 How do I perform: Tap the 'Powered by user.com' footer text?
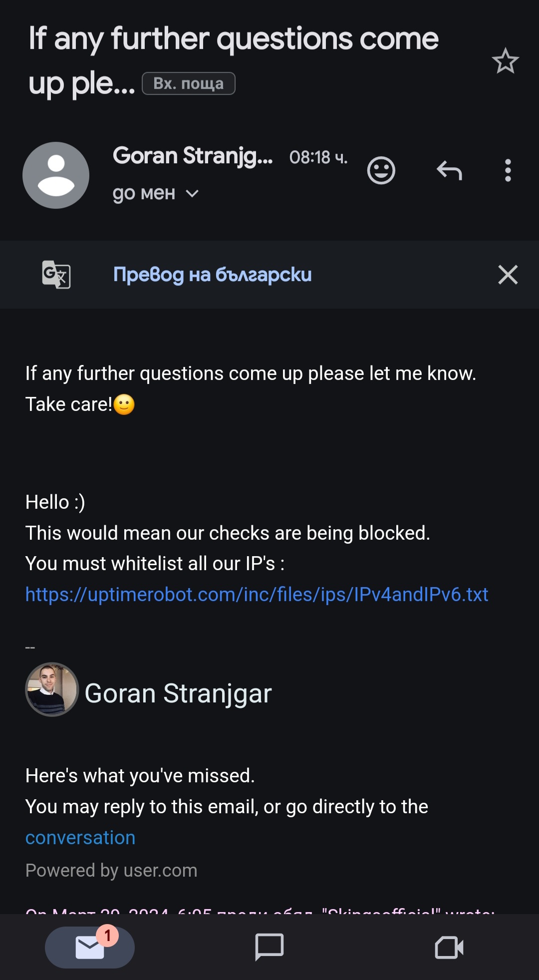click(111, 871)
